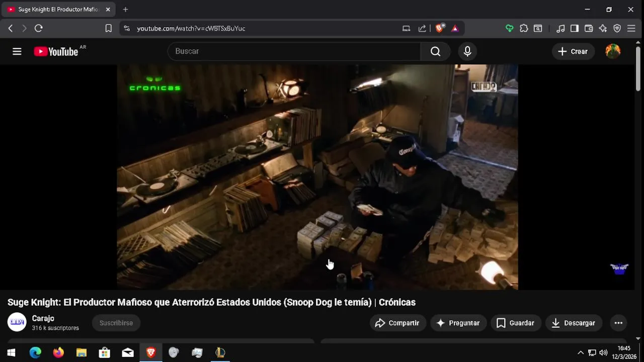This screenshot has height=362, width=644.
Task: Click the green cloud download extension
Action: pyautogui.click(x=510, y=28)
